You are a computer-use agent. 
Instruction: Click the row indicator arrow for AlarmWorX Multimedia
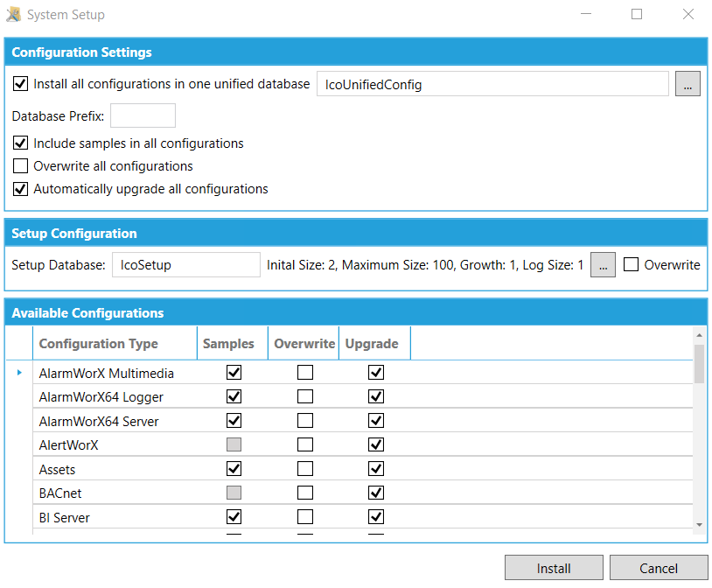[19, 373]
